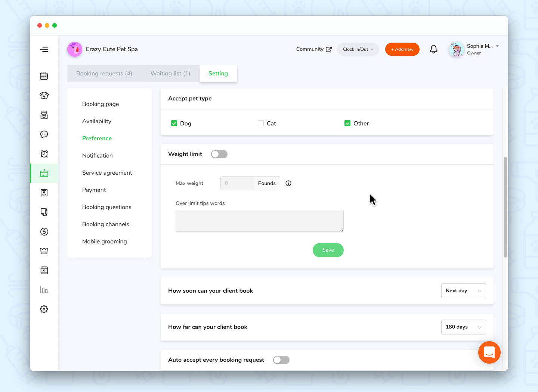538x392 pixels.
Task: Open the pet food bag icon in sidebar
Action: [44, 115]
